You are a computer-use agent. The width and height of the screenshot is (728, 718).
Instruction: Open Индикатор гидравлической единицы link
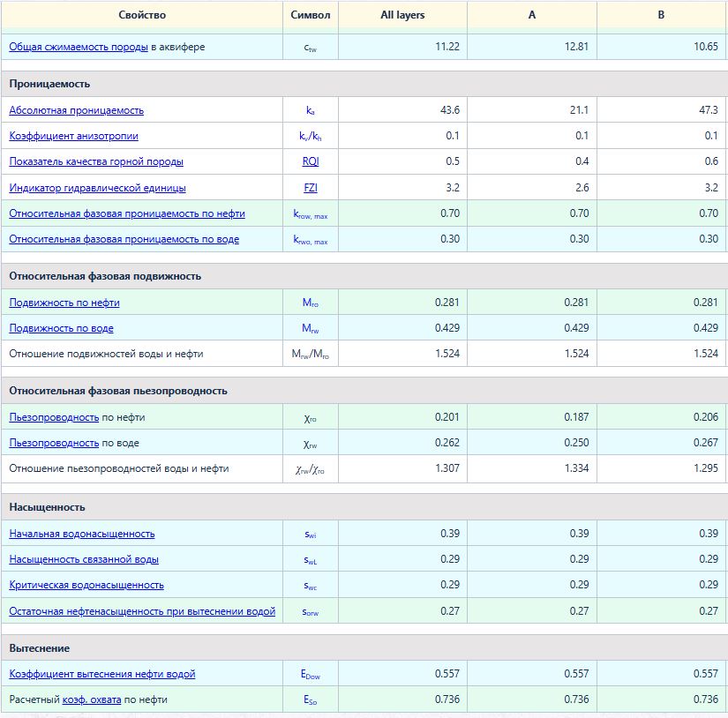tap(97, 188)
